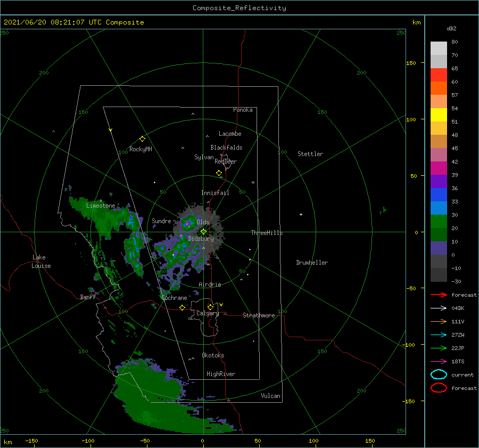Click the Calgary city label
The height and width of the screenshot is (448, 479).
[208, 313]
